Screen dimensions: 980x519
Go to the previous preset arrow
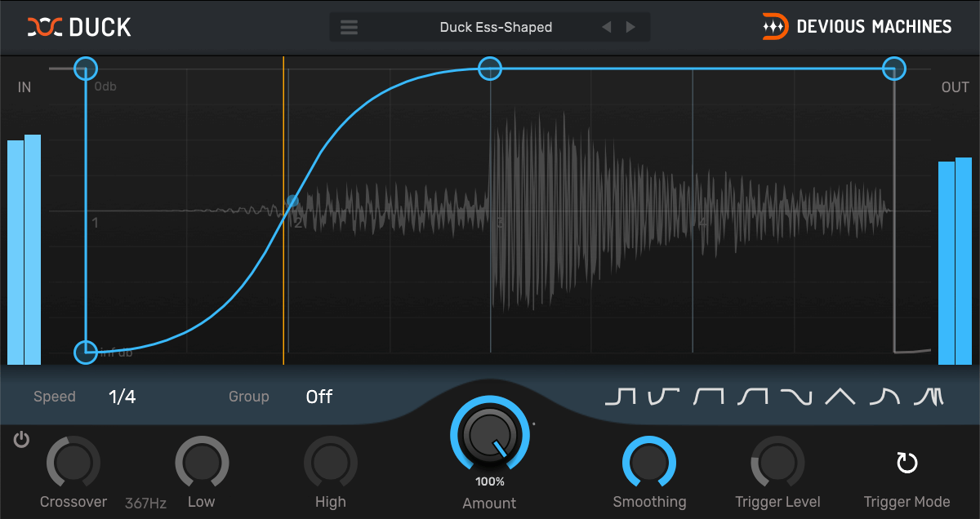click(x=606, y=27)
